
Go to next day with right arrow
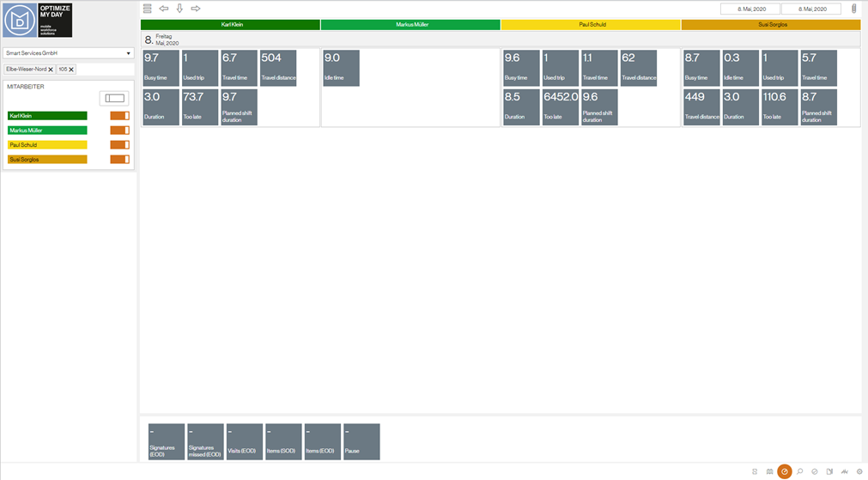tap(196, 9)
